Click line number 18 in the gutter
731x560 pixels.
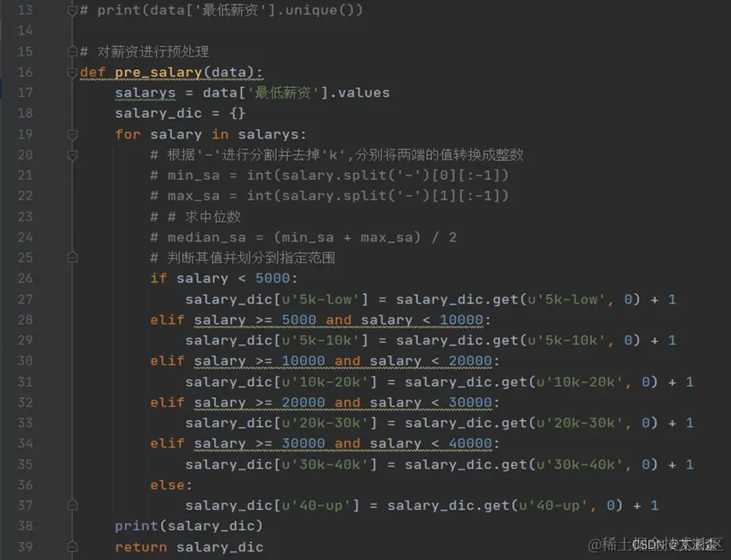click(26, 113)
